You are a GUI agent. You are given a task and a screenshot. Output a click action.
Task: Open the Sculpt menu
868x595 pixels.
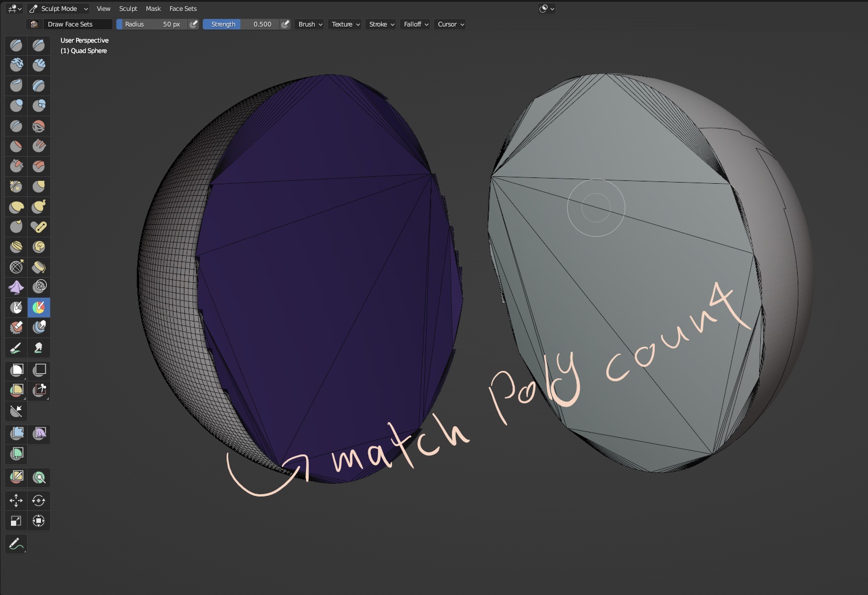click(x=128, y=9)
